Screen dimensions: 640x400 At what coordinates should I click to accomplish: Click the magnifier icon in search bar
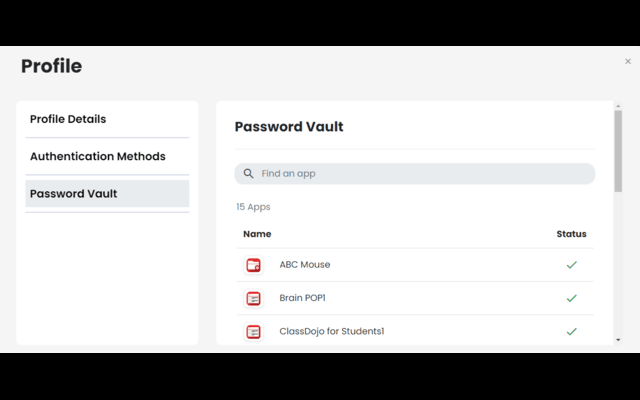(x=248, y=173)
